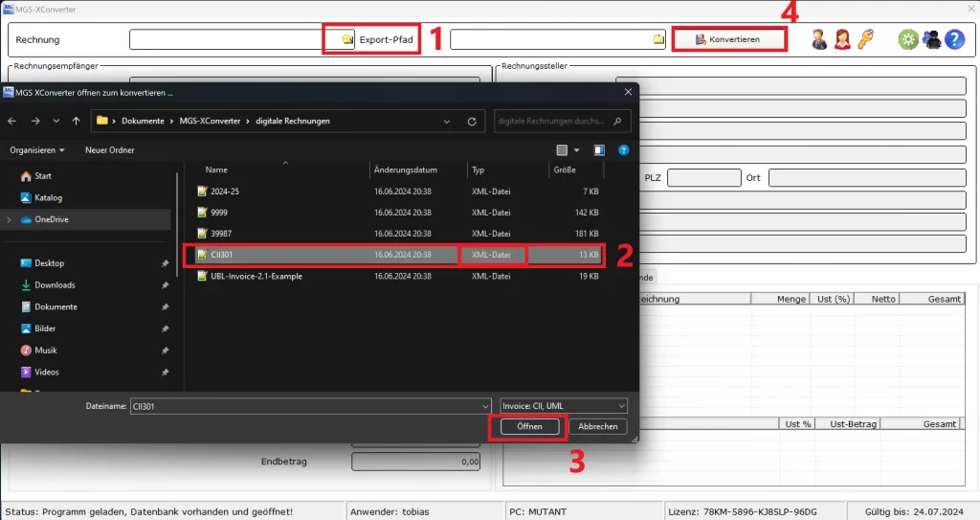Screen dimensions: 980x520
Task: Select the UBL-Invoice-2.1-Example file
Action: click(x=251, y=276)
